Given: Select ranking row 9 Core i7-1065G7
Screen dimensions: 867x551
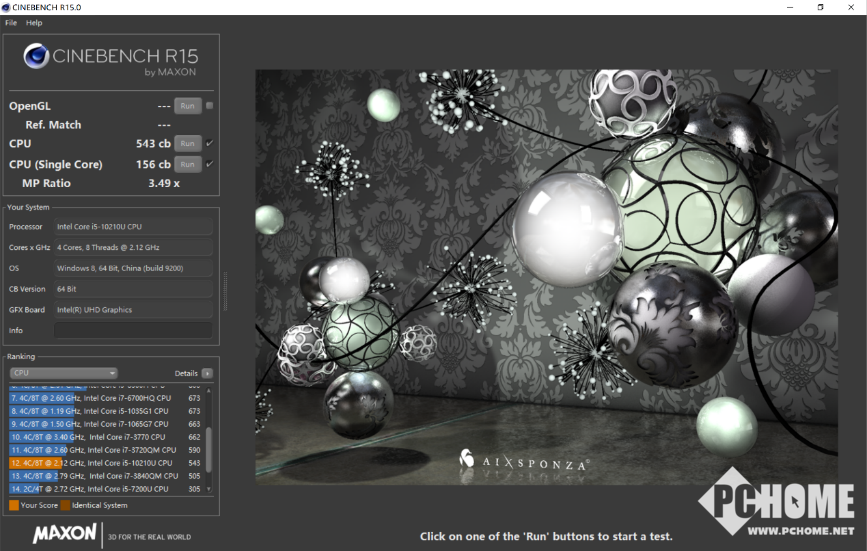Looking at the screenshot, I should click(106, 424).
